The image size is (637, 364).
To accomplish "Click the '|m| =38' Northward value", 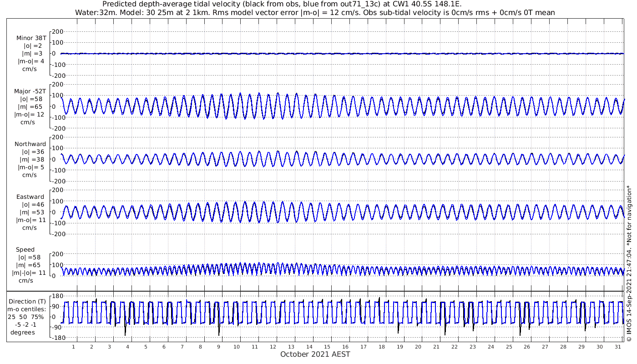I will pyautogui.click(x=31, y=160).
